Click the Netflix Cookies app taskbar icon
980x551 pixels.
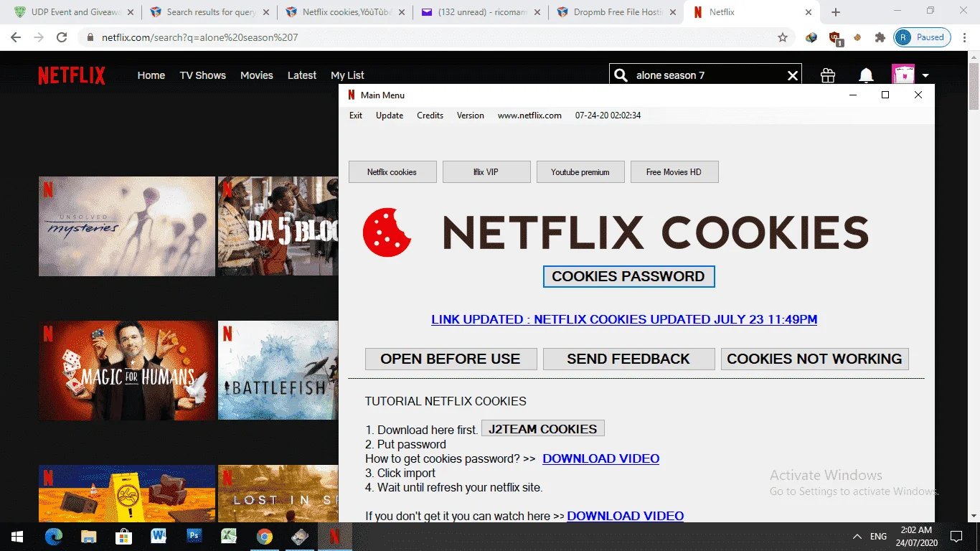pyautogui.click(x=334, y=537)
